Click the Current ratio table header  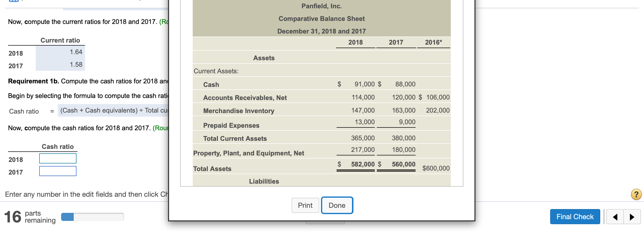(60, 40)
